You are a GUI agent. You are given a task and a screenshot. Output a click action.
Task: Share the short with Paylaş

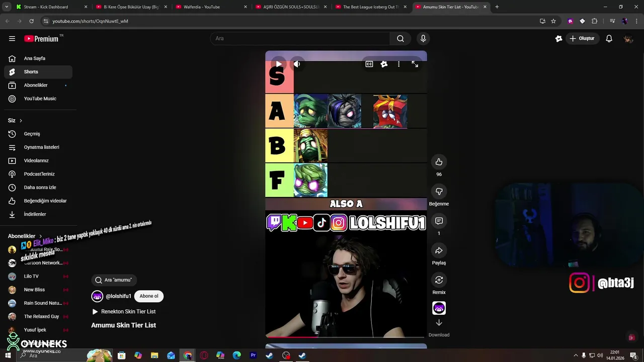pos(439,250)
